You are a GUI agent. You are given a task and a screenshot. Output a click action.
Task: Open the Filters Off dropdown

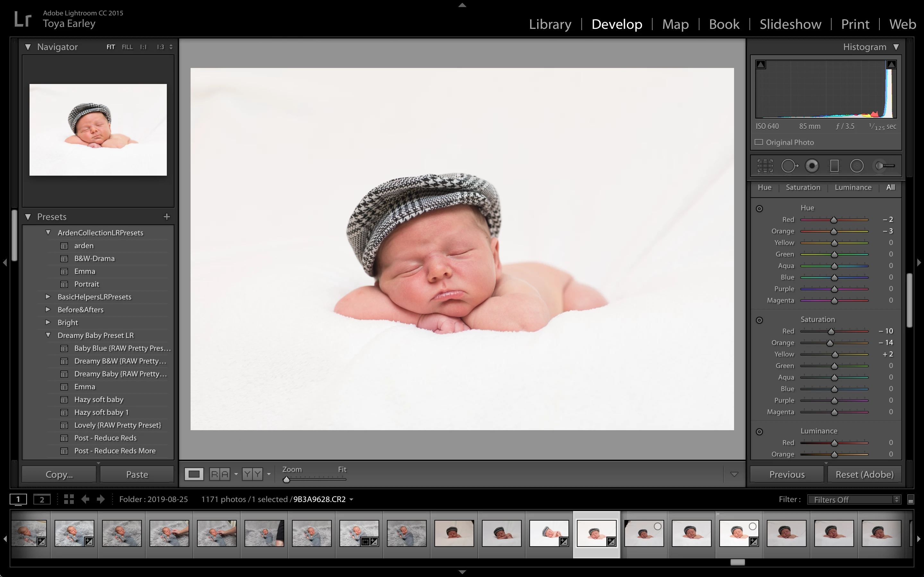(854, 499)
